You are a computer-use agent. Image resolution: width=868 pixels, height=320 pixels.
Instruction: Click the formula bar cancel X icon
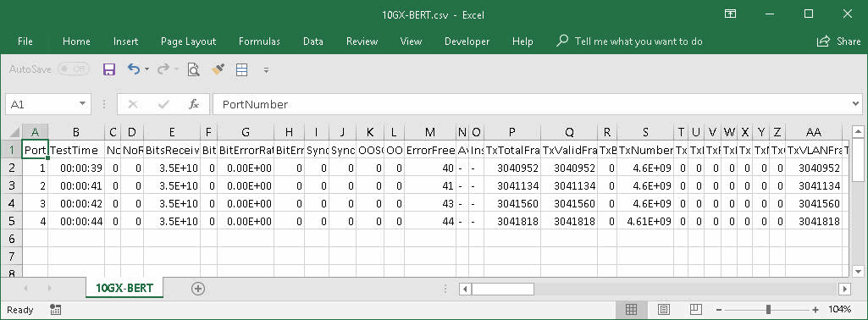point(133,104)
